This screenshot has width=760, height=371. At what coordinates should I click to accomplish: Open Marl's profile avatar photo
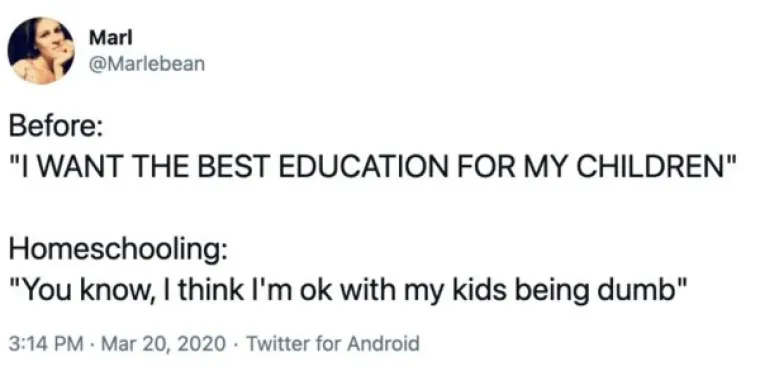41,51
